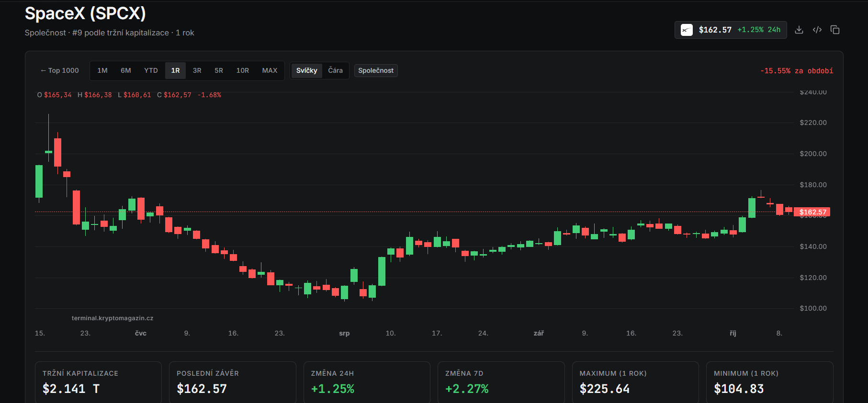This screenshot has width=868, height=403.
Task: Click the Tržní kapitalizace $2.141 T card
Action: coord(98,382)
